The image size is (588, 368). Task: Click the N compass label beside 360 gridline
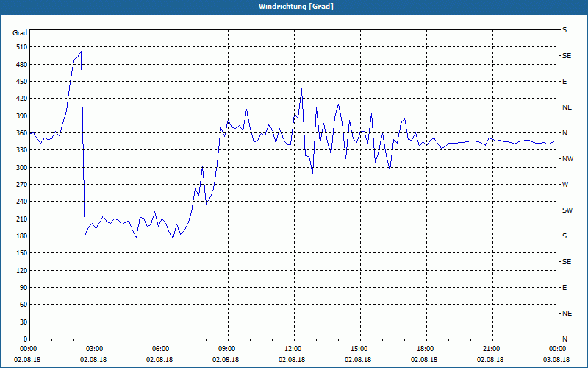click(564, 133)
